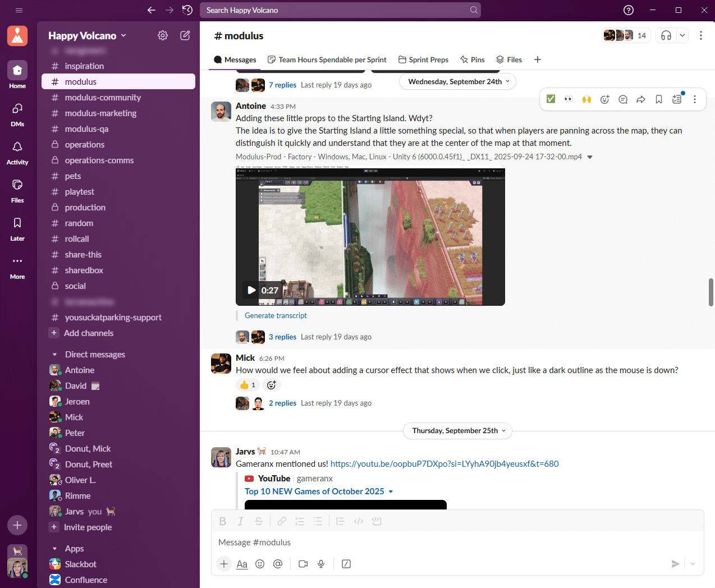
Task: Click the Message #modulus input field
Action: [x=457, y=543]
